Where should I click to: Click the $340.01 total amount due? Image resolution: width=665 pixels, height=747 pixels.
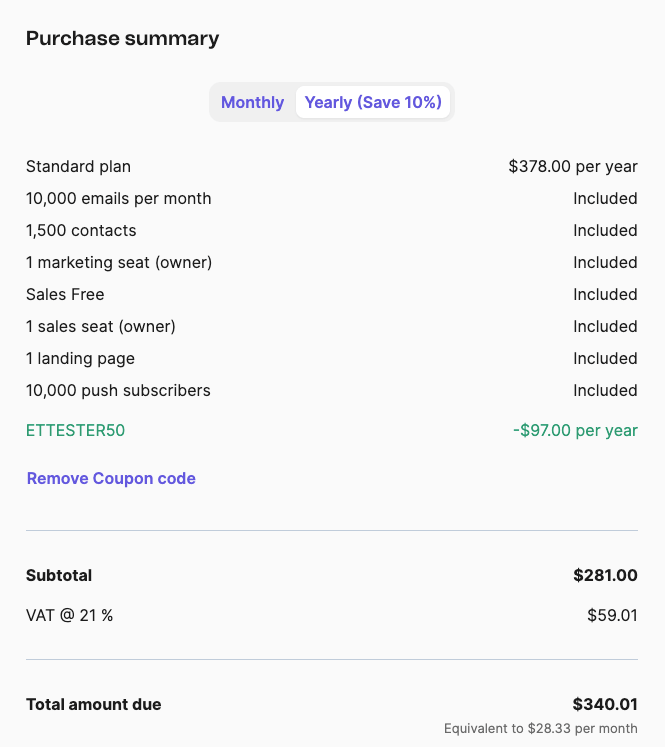pos(605,704)
